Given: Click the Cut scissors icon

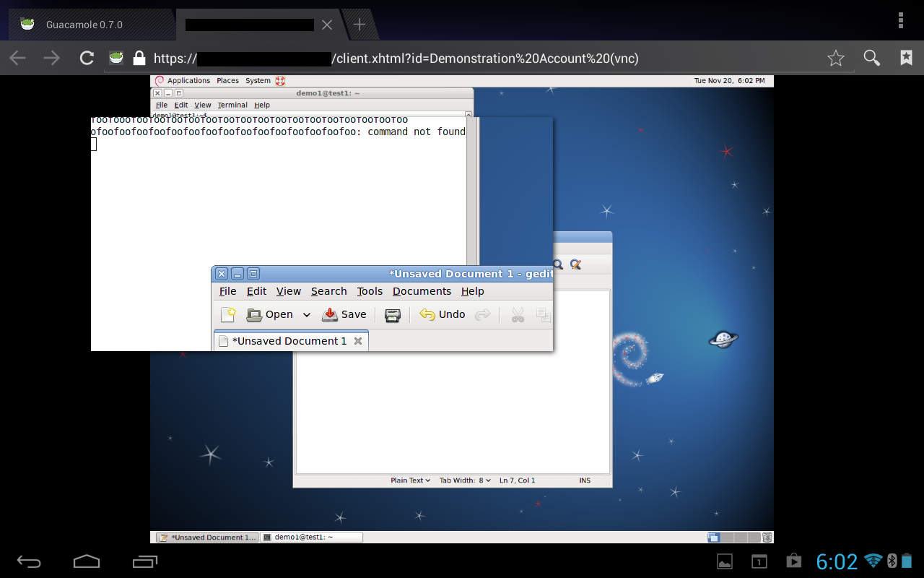Looking at the screenshot, I should click(517, 315).
